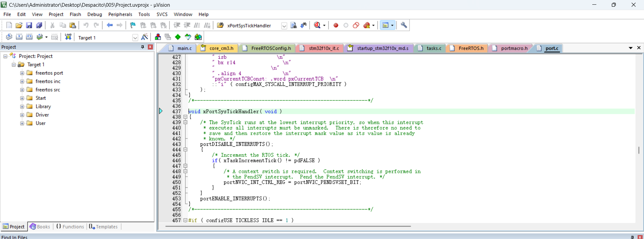The image size is (644, 239).
Task: Open the debug session dropdown arrow
Action: click(x=324, y=25)
